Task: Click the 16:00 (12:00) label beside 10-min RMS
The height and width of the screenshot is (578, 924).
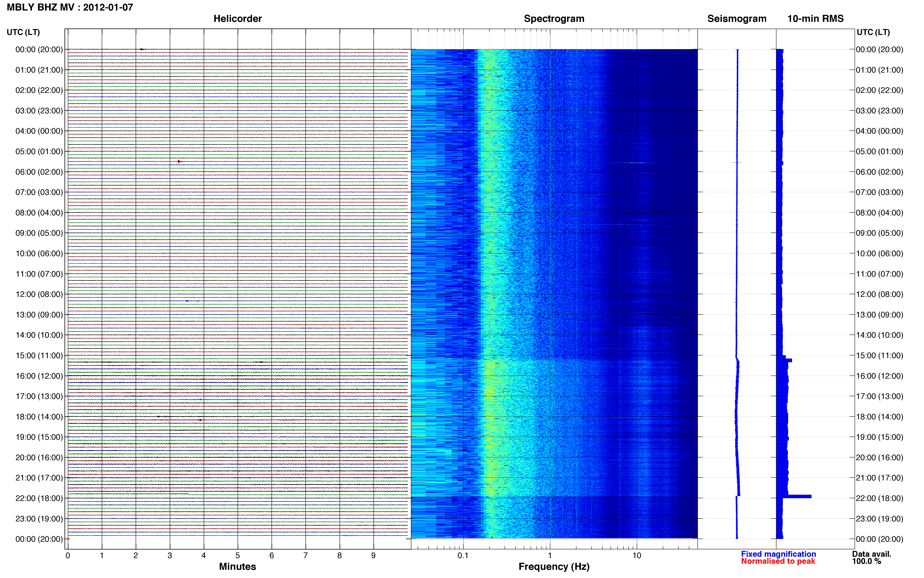Action: tap(879, 376)
